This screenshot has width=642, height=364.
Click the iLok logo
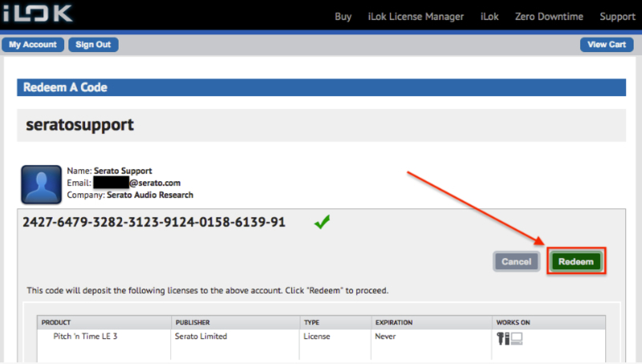pos(38,14)
